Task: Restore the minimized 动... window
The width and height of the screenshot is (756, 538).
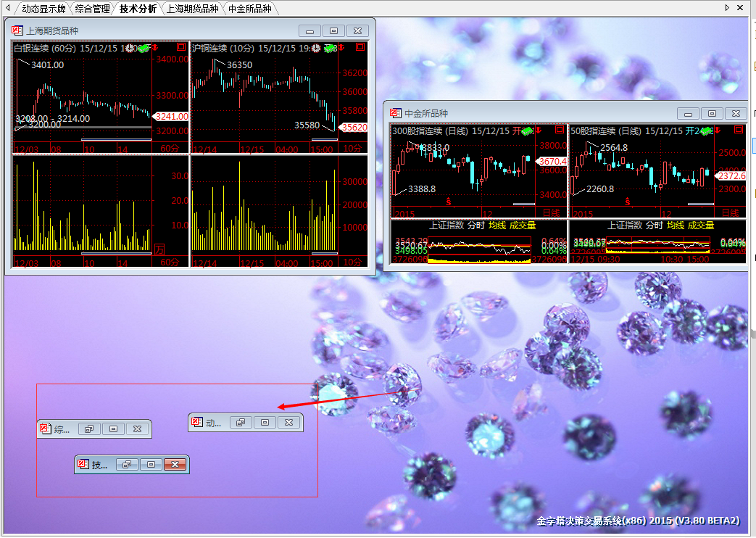Action: click(241, 422)
